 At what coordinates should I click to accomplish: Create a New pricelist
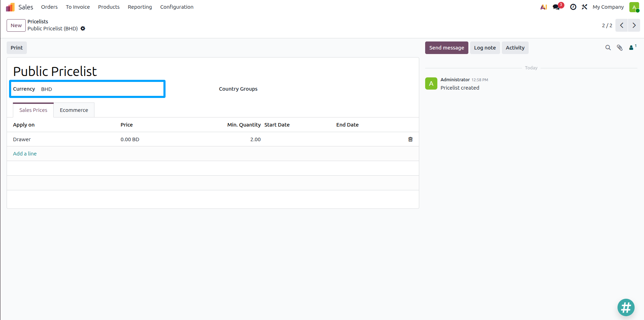click(16, 25)
